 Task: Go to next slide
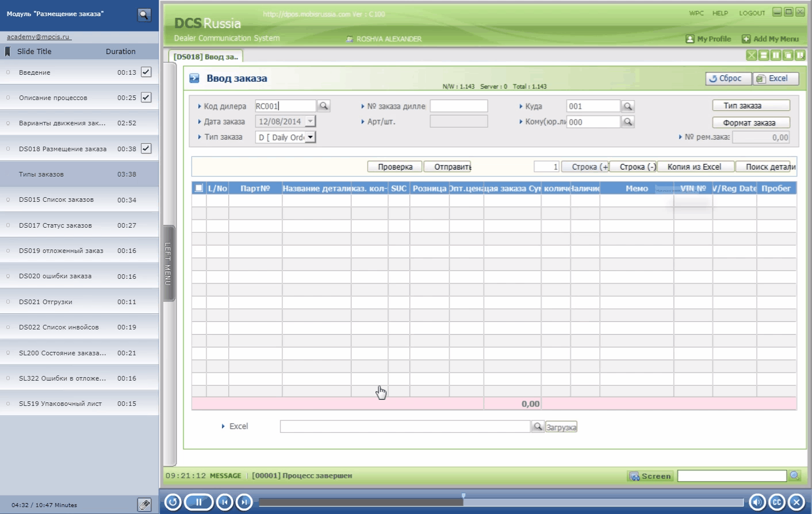pos(244,502)
